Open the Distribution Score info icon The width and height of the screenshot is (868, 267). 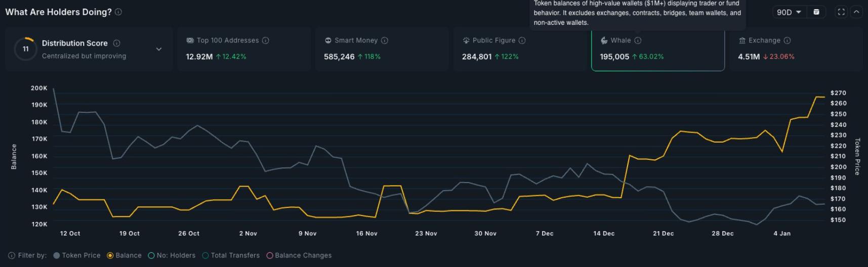click(116, 43)
